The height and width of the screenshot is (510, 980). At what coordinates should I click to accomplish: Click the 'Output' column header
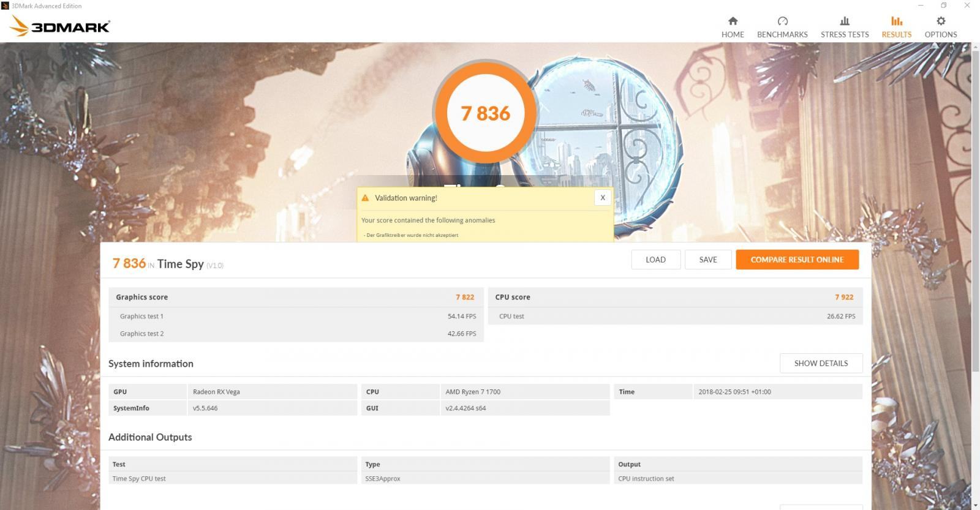click(629, 464)
